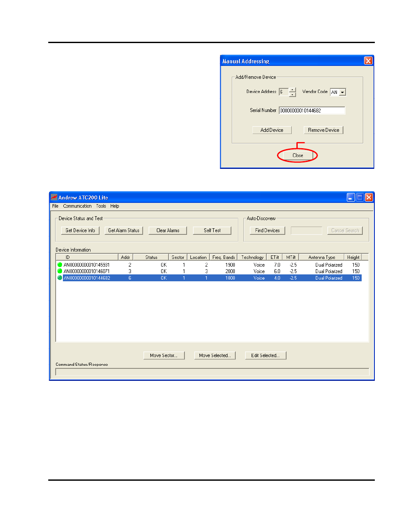Screen dimensions: 411x532
Task: Open the Tools menu
Action: coord(101,206)
